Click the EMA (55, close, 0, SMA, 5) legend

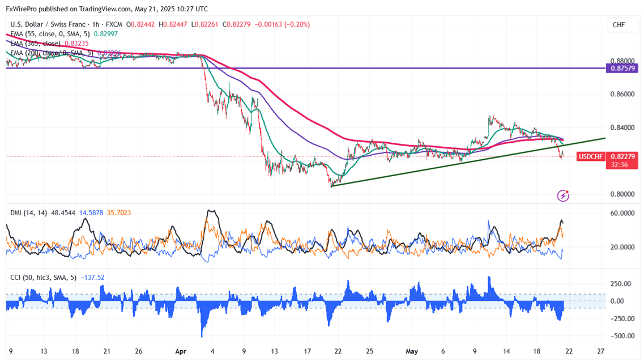tap(50, 34)
